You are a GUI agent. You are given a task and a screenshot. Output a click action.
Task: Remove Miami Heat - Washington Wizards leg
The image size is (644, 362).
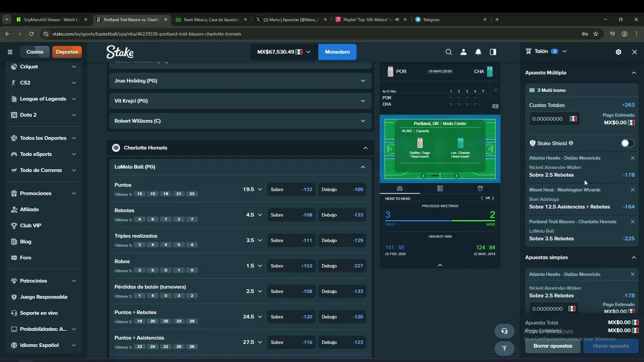point(632,190)
